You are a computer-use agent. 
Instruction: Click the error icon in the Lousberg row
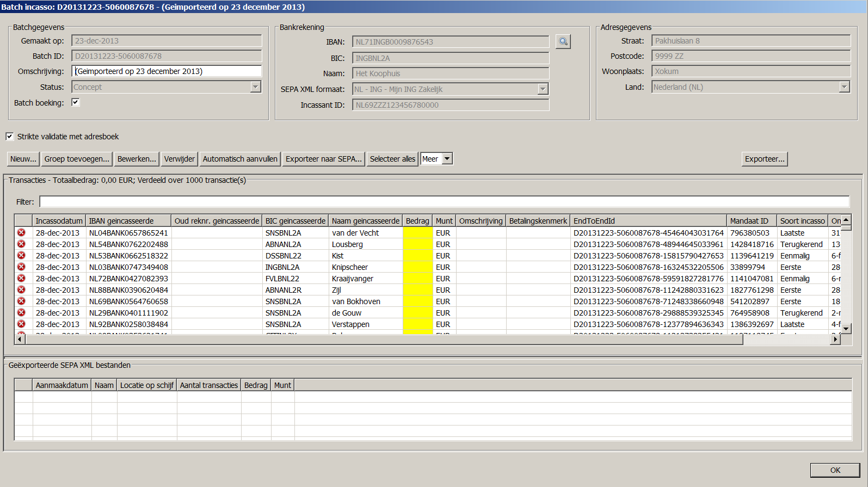(x=21, y=244)
